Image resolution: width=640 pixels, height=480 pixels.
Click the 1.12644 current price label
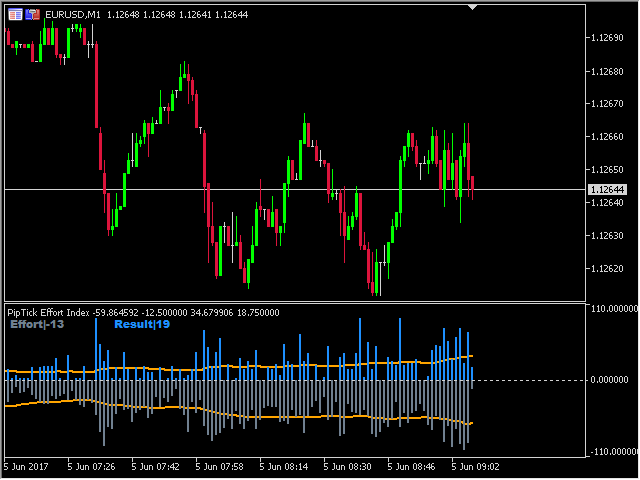[x=608, y=190]
